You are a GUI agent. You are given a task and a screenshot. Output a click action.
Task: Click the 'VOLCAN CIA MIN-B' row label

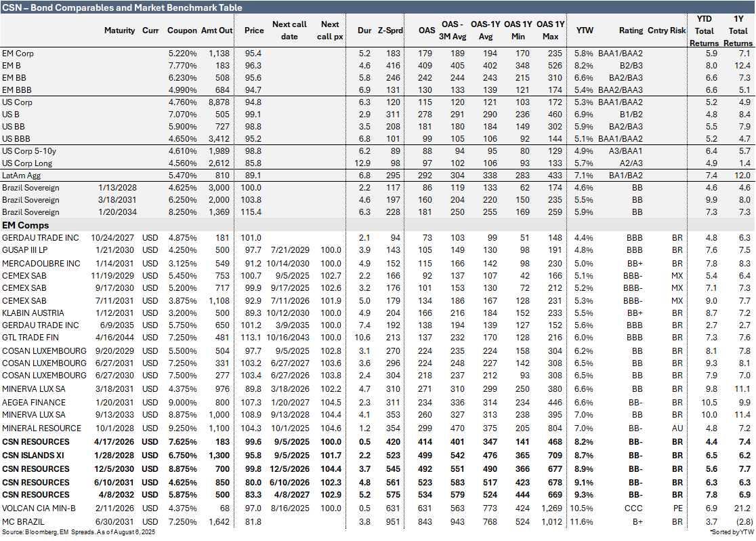(39, 508)
